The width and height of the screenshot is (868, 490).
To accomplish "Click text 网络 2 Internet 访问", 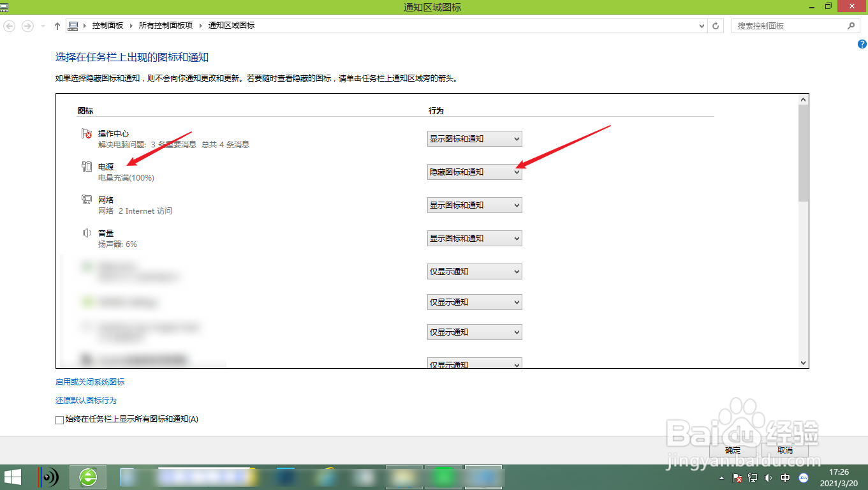I will [135, 211].
